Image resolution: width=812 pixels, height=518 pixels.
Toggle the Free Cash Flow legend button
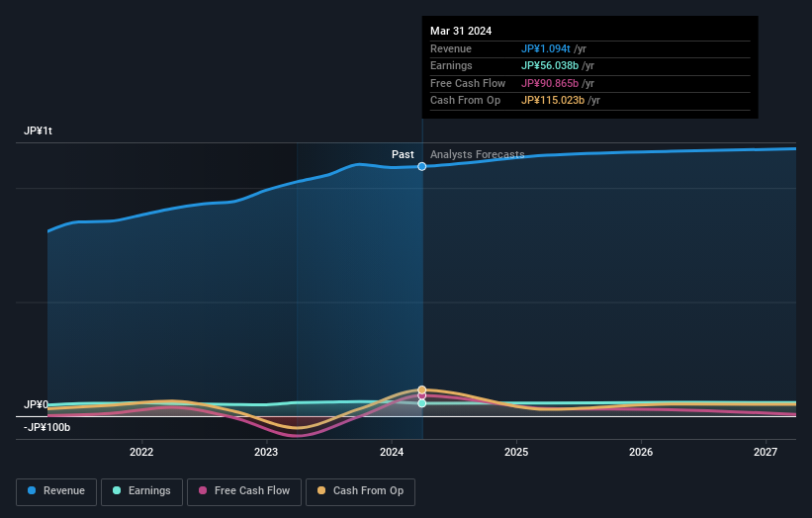pos(244,491)
